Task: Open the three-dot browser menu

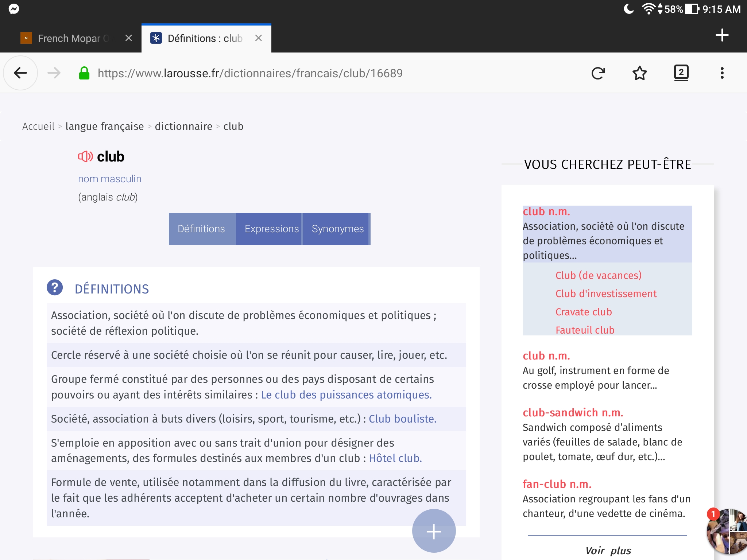Action: point(722,73)
